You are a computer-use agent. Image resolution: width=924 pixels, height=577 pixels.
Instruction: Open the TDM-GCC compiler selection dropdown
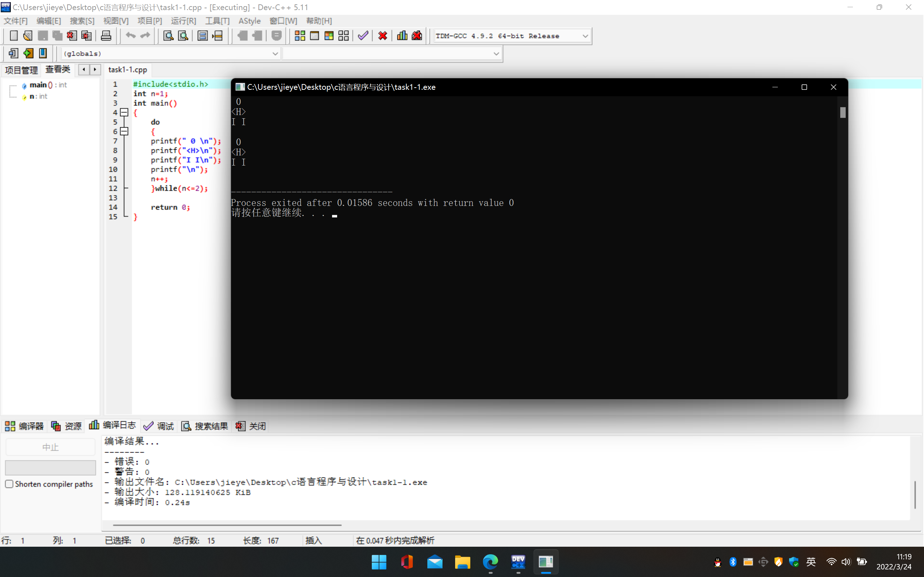585,36
